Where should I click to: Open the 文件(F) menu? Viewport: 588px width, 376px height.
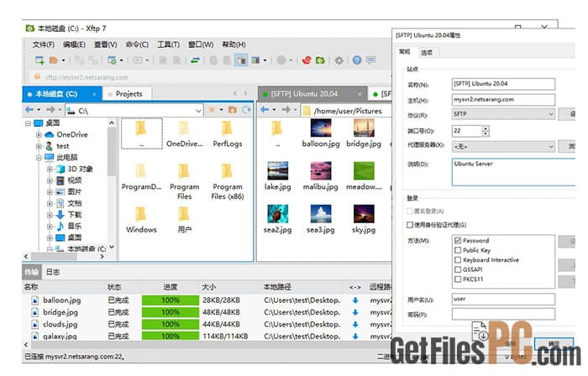point(43,44)
